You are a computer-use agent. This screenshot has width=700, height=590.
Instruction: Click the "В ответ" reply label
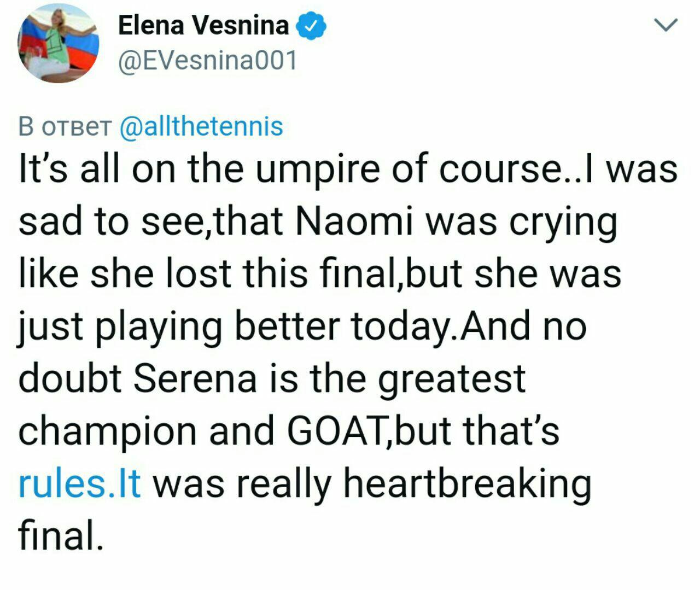pos(65,126)
